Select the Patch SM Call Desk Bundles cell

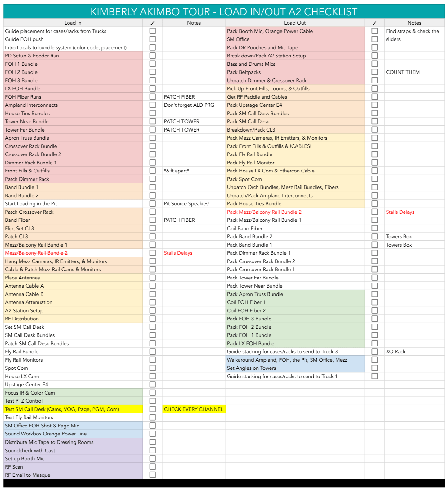pos(73,343)
